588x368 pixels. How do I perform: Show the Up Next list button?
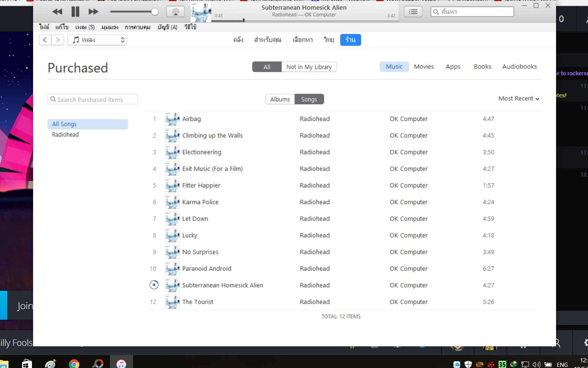[x=413, y=12]
